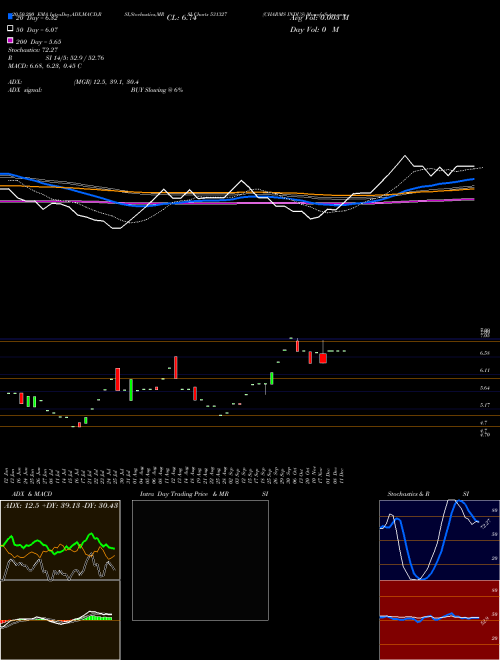The height and width of the screenshot is (660, 500).
Task: Click the 'CL: 6.74' closing price label
Action: click(x=182, y=18)
